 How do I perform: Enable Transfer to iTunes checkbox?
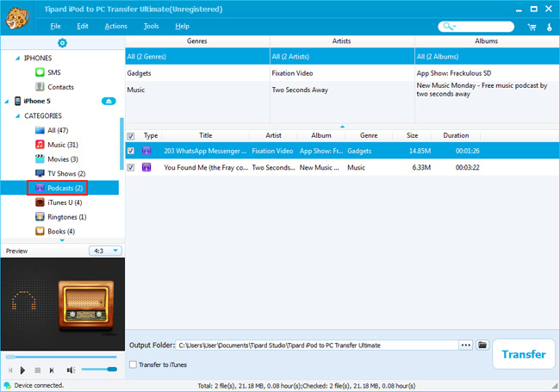(133, 364)
